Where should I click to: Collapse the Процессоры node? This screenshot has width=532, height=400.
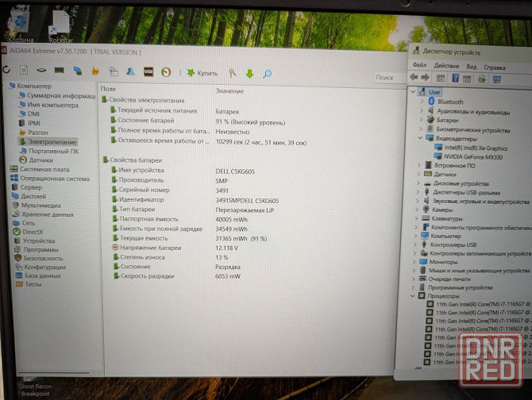[x=413, y=295]
